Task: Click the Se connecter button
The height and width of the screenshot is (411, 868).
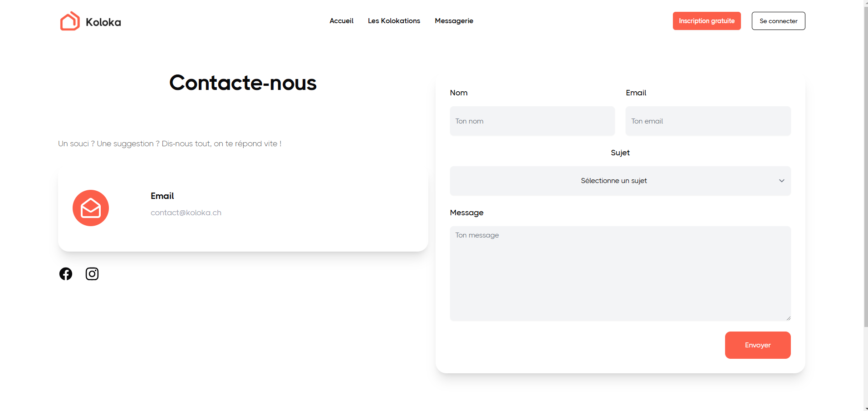Action: 778,21
